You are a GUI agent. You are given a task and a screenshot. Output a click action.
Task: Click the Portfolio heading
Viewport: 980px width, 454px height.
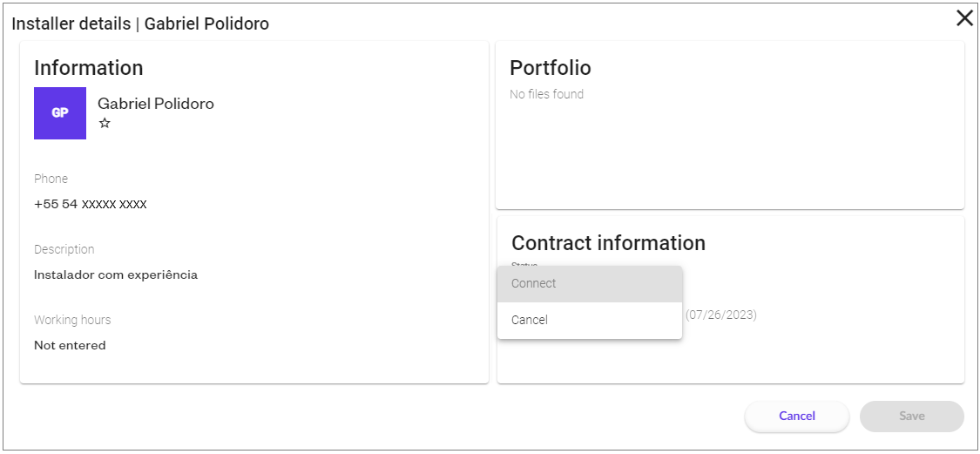pos(551,68)
